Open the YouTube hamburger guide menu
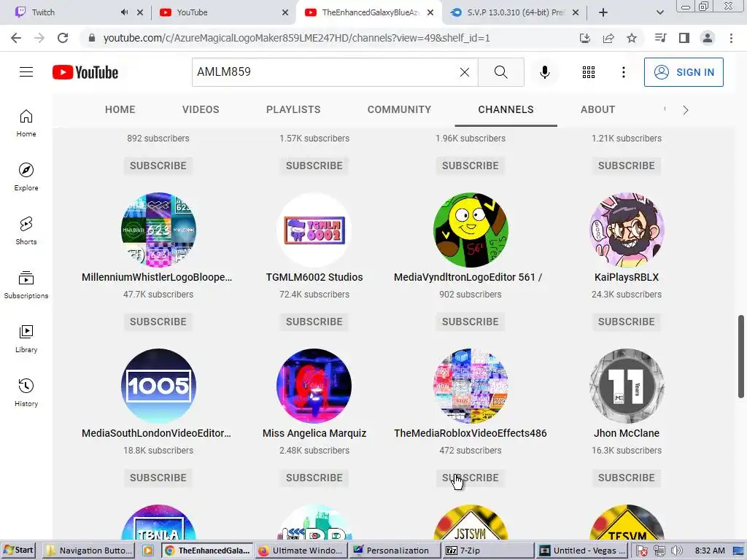 pyautogui.click(x=26, y=72)
